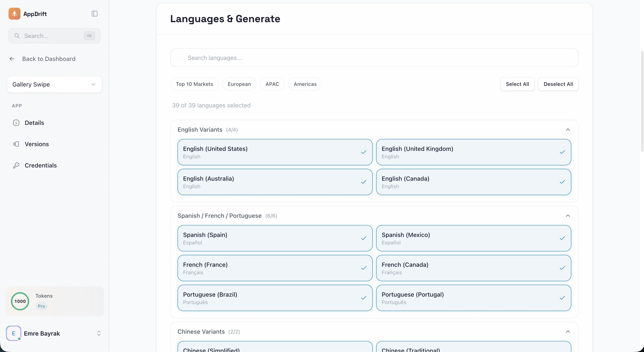Click the Emre Bayrak avatar

pos(13,333)
